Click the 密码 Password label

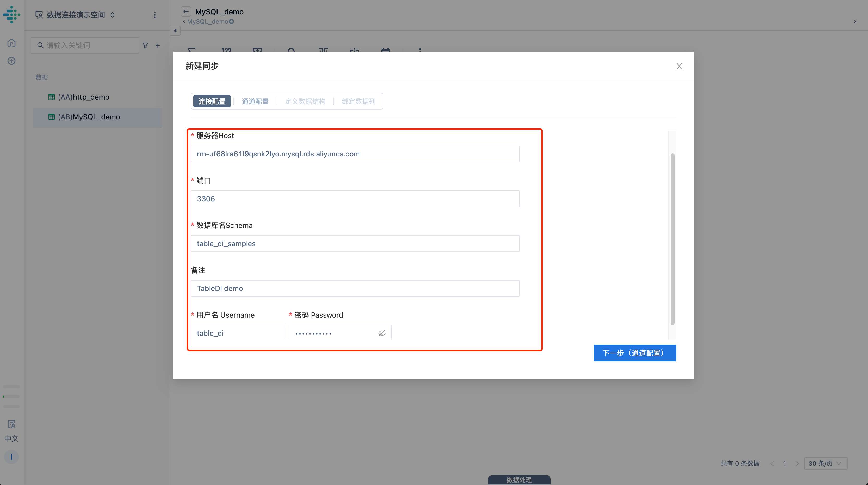click(x=319, y=315)
